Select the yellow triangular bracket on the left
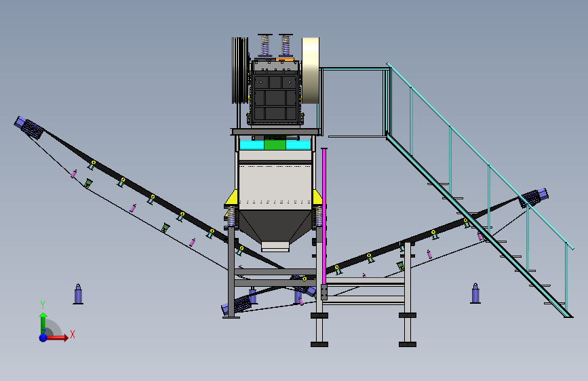 click(233, 197)
